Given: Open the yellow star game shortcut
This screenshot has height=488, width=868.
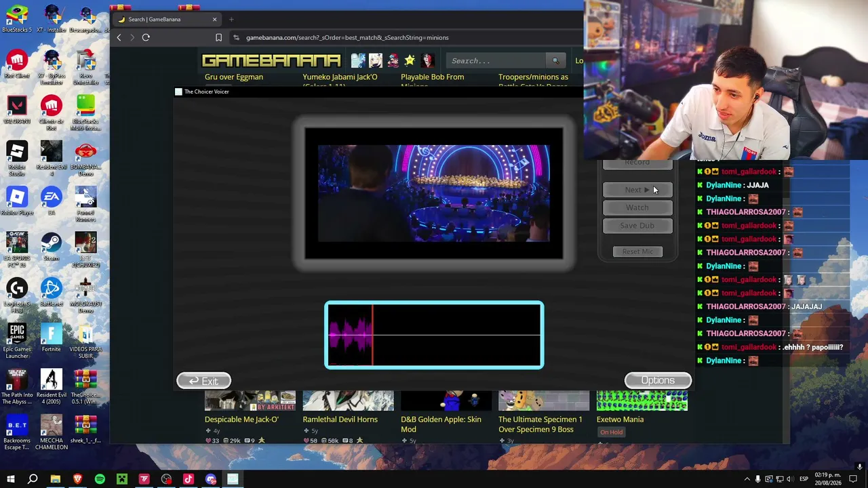Looking at the screenshot, I should [x=410, y=61].
